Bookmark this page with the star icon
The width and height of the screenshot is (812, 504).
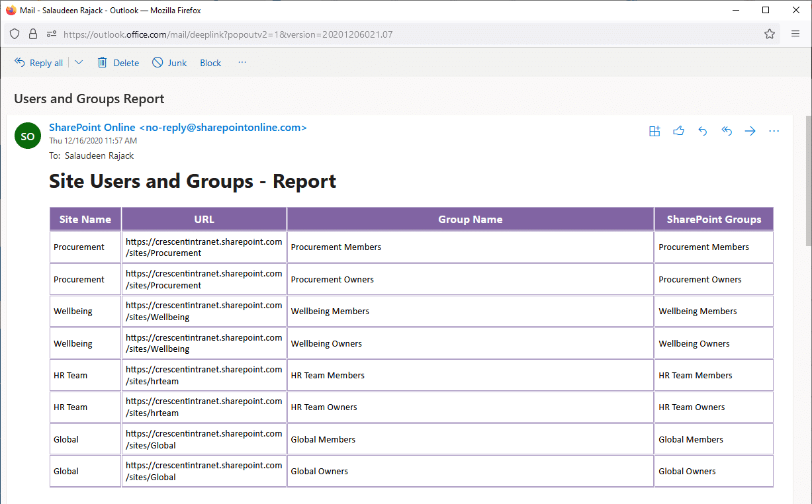point(770,34)
